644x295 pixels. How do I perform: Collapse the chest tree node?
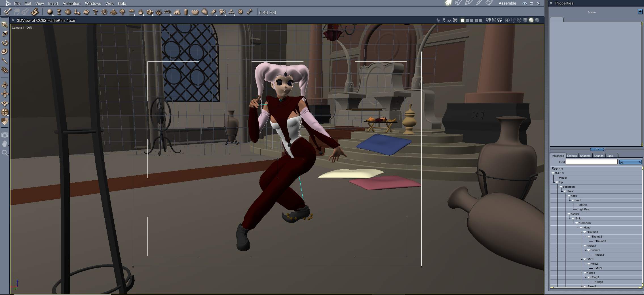pos(565,191)
